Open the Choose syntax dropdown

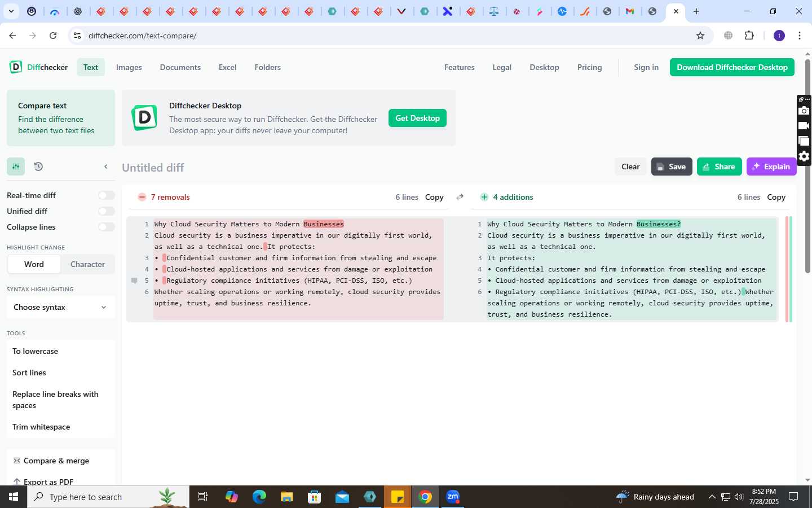click(x=60, y=307)
